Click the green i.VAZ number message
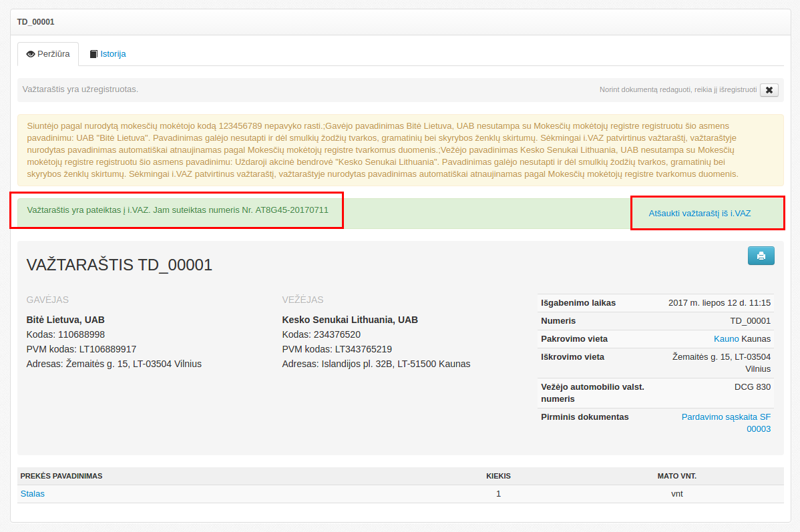This screenshot has height=532, width=800. coord(178,210)
